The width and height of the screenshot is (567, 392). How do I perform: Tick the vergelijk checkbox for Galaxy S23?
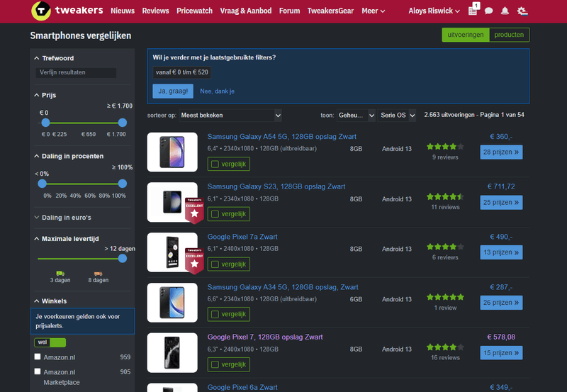pyautogui.click(x=215, y=214)
